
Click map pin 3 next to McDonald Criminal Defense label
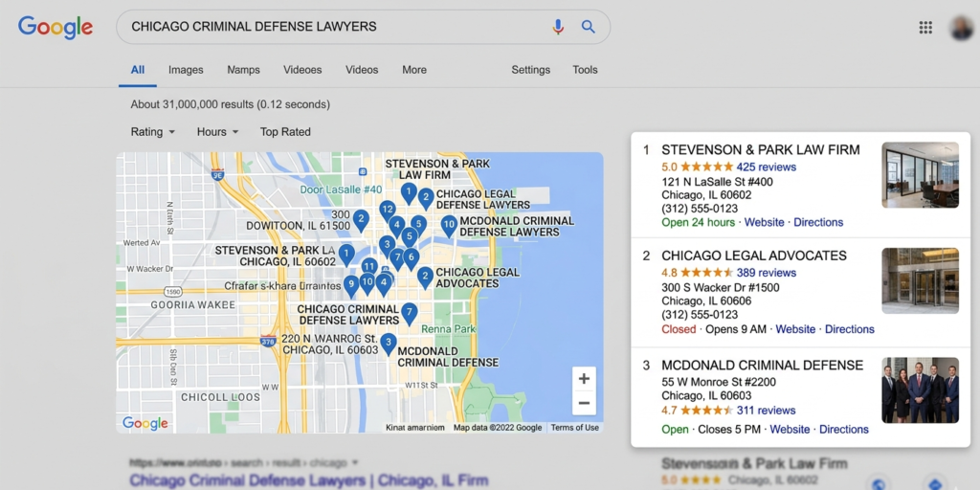[x=389, y=344]
